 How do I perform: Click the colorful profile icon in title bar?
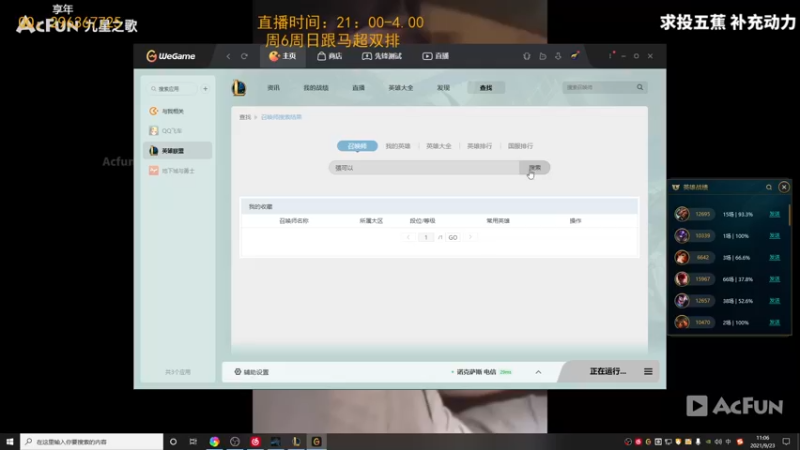575,56
